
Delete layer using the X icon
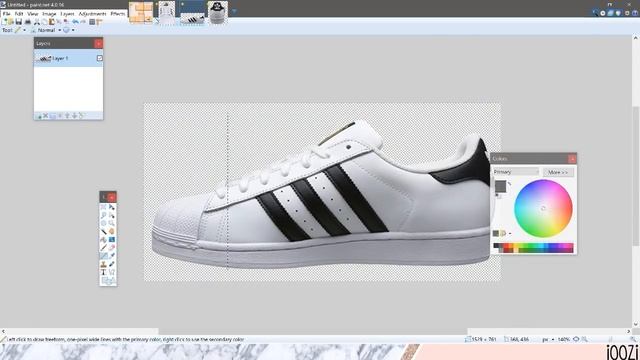coord(46,116)
